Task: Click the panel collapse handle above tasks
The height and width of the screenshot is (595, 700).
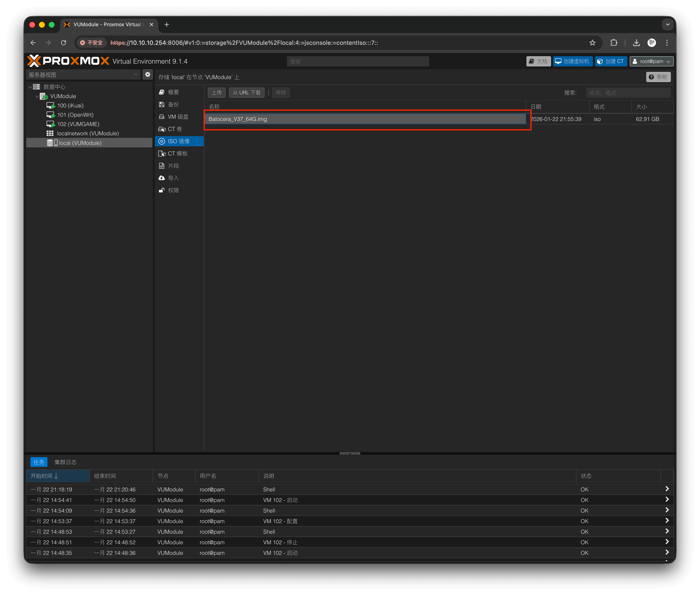Action: tap(350, 454)
